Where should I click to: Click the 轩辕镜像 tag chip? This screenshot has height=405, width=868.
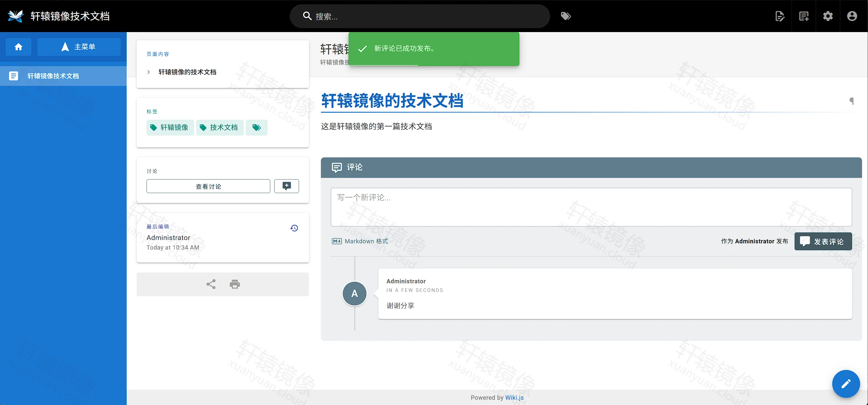click(170, 128)
